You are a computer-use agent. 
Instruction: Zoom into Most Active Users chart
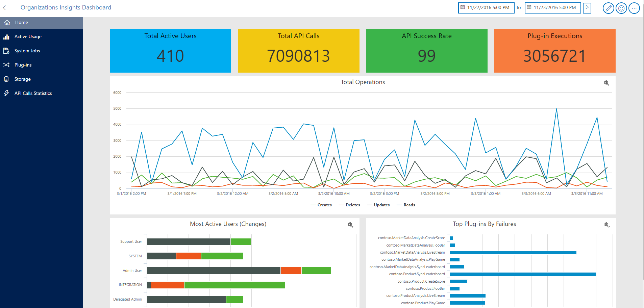click(350, 225)
